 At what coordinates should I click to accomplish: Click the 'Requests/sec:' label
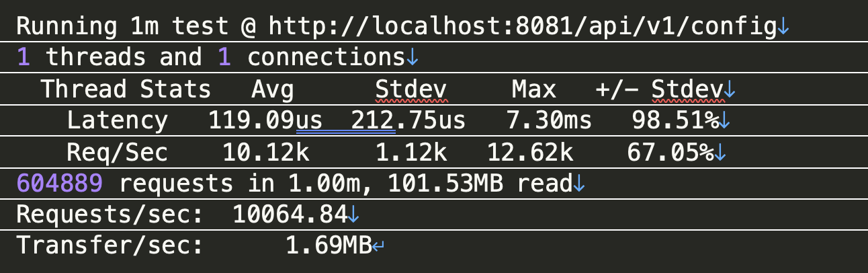tap(110, 215)
